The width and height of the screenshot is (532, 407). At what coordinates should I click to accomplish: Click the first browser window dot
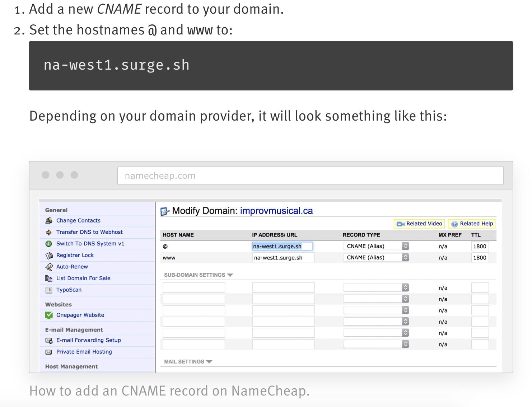46,175
